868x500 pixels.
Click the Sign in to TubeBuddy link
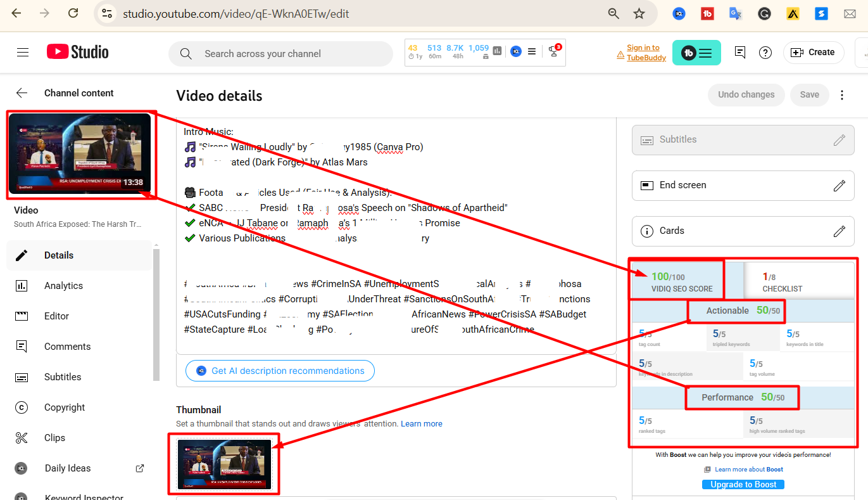[643, 53]
